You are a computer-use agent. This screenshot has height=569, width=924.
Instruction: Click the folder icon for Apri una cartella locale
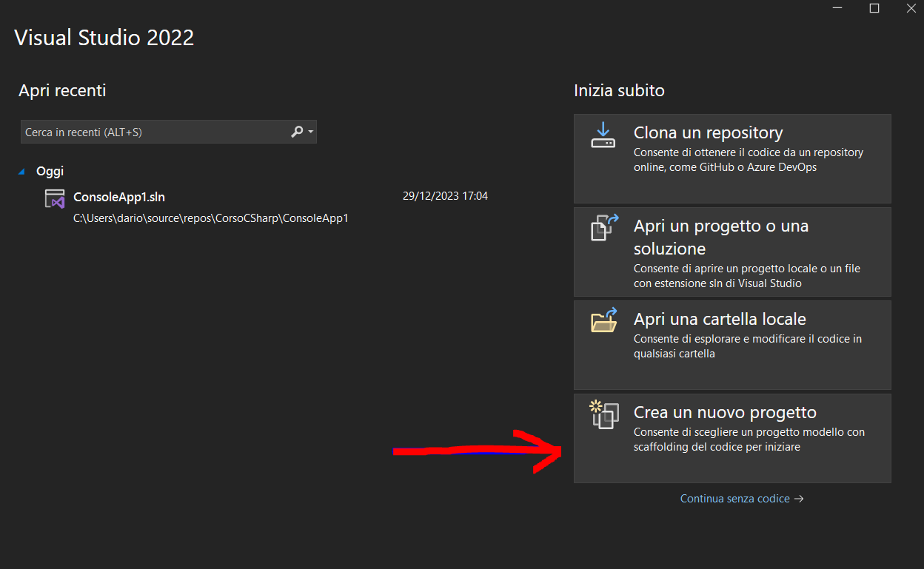coord(603,320)
